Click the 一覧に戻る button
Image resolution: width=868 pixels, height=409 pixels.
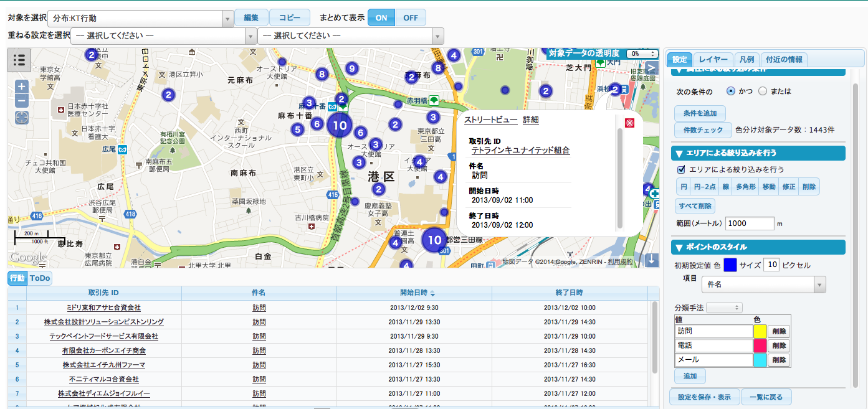pyautogui.click(x=766, y=397)
